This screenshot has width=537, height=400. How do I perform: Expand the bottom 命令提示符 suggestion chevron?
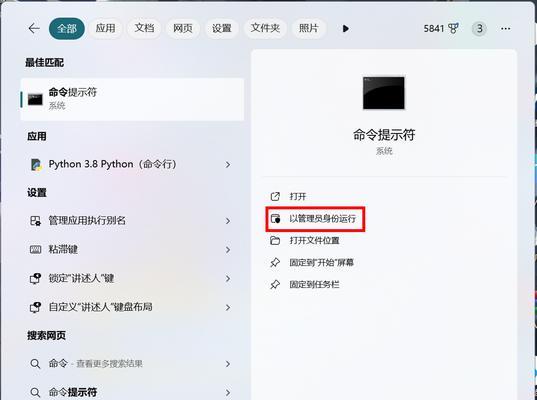228,392
